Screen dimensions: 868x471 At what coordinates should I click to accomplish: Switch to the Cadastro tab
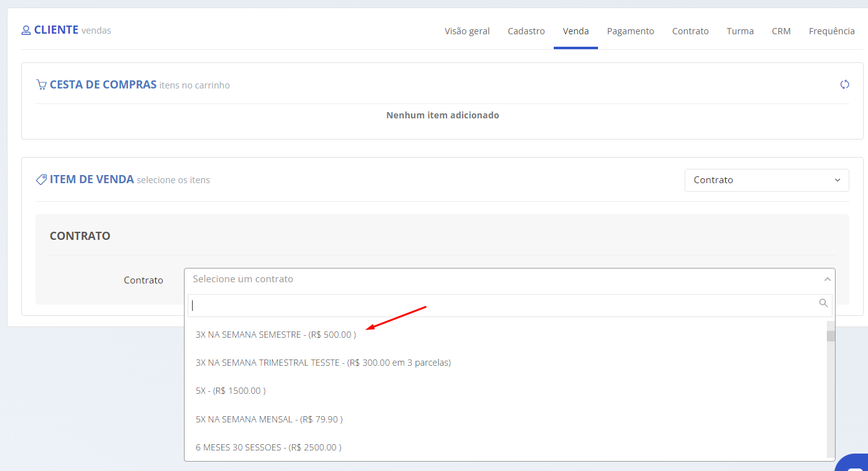tap(526, 31)
